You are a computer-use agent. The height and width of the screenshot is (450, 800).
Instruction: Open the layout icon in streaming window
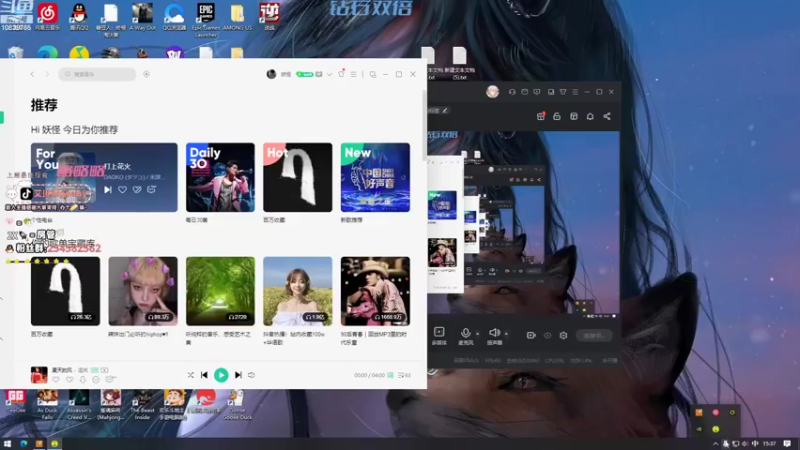574,116
